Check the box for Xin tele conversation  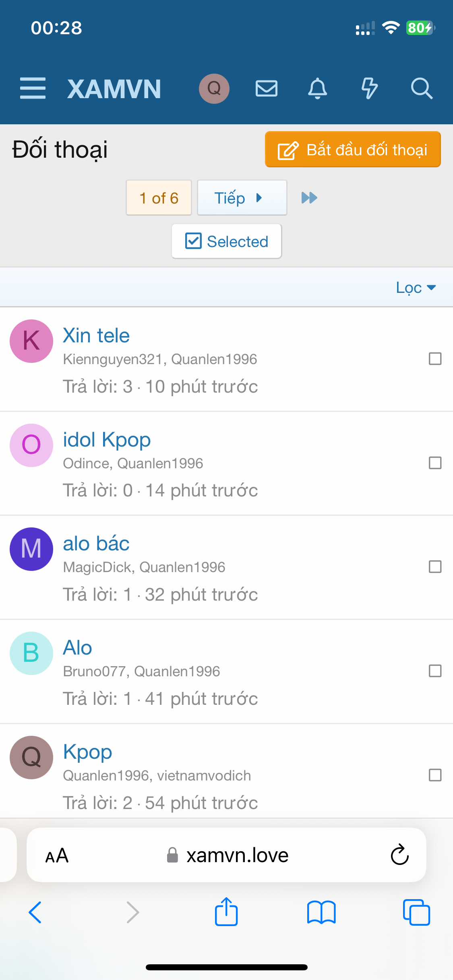click(x=435, y=358)
